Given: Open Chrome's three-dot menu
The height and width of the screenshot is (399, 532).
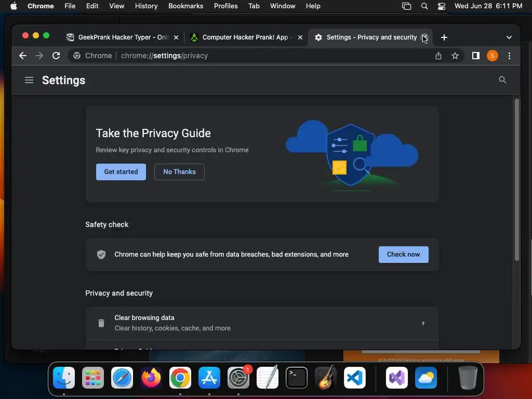Looking at the screenshot, I should click(x=509, y=56).
